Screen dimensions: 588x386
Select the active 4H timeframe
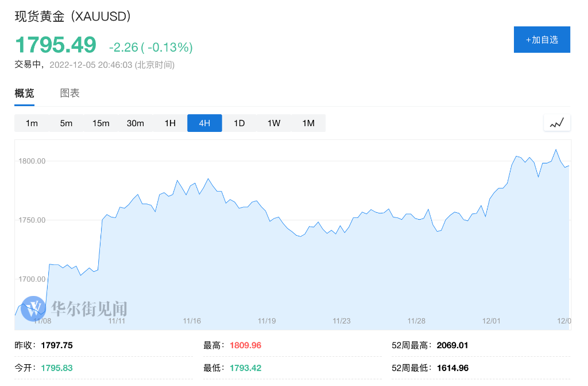(x=204, y=123)
